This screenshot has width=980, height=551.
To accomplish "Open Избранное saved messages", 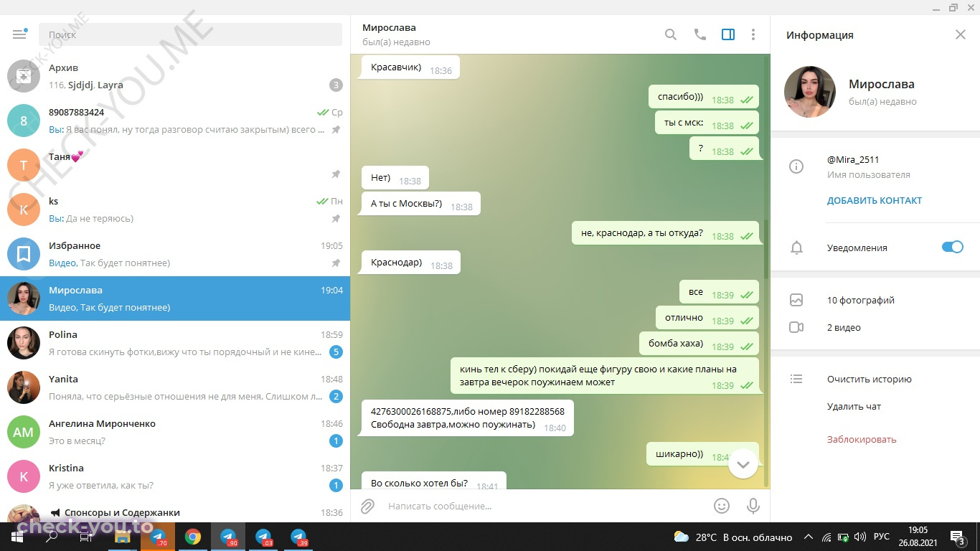I will click(x=175, y=254).
